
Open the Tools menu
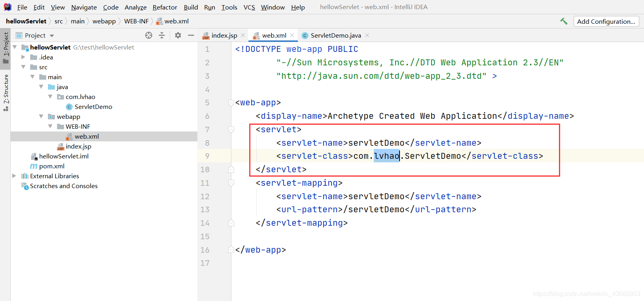pos(229,7)
